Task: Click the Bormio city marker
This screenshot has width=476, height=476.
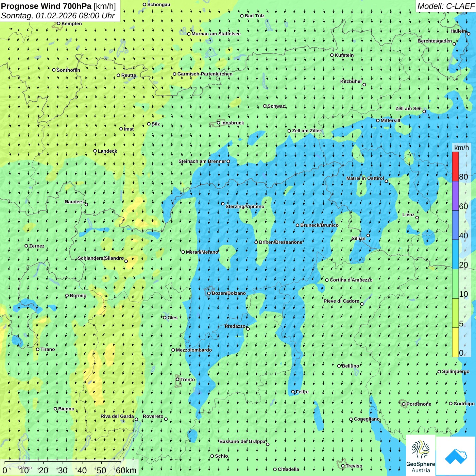Action: [67, 295]
